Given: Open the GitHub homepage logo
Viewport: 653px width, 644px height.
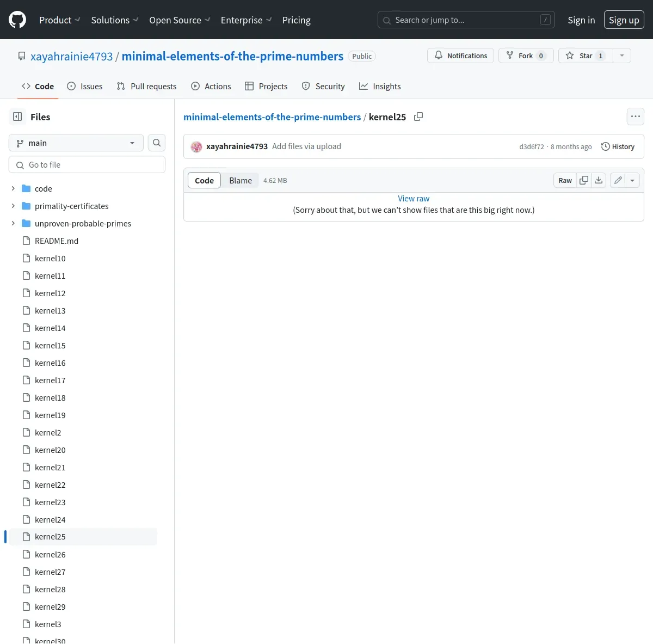Looking at the screenshot, I should (x=17, y=20).
